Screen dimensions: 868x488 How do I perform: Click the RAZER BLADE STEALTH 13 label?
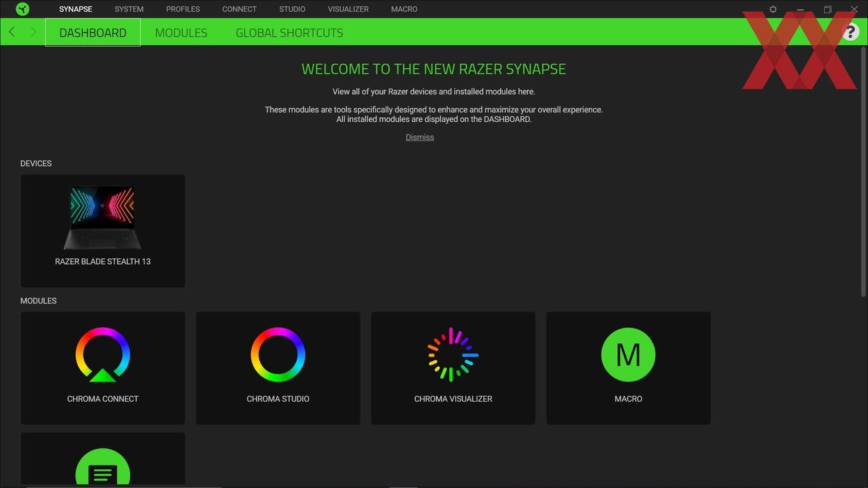coord(103,262)
